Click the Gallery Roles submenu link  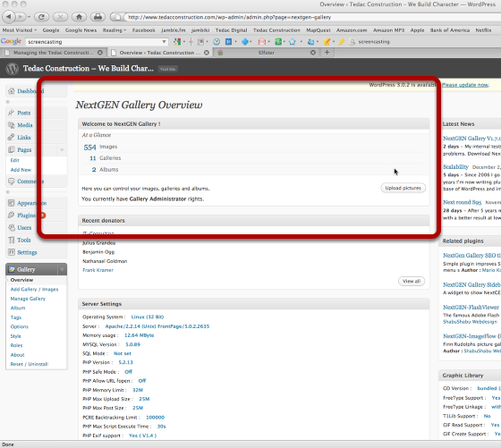[x=17, y=345]
